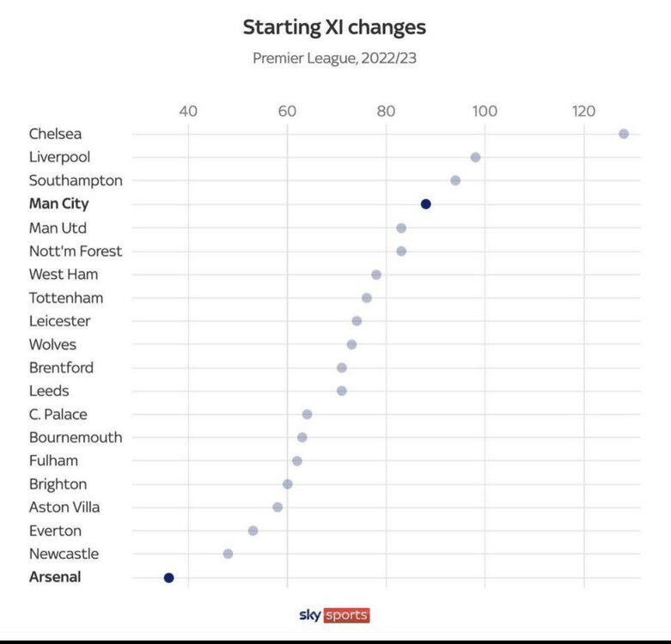Click the Starting XI changes title
This screenshot has height=644, width=671.
(x=334, y=27)
